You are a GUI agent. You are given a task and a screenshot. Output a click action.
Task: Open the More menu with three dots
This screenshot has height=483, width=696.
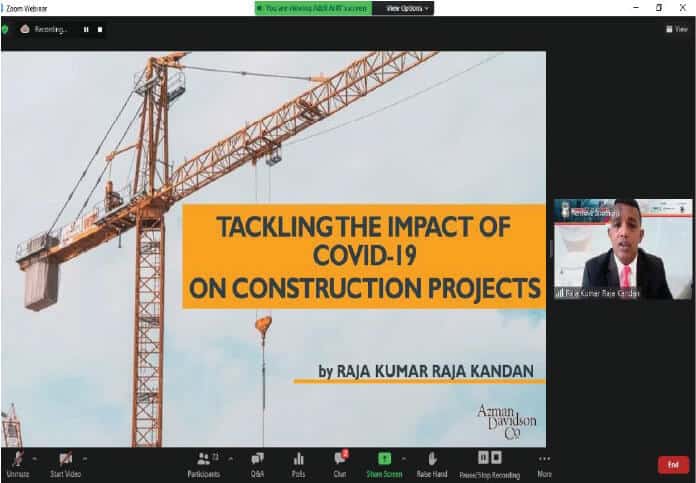(x=544, y=465)
